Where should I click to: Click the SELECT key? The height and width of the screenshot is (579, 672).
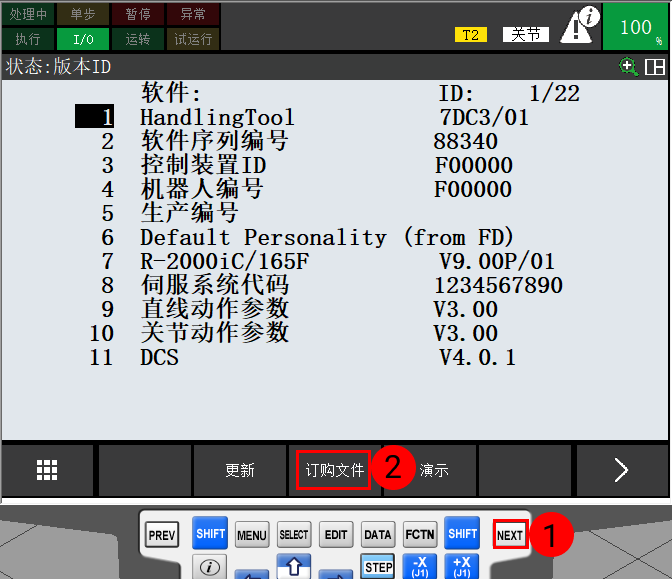294,535
